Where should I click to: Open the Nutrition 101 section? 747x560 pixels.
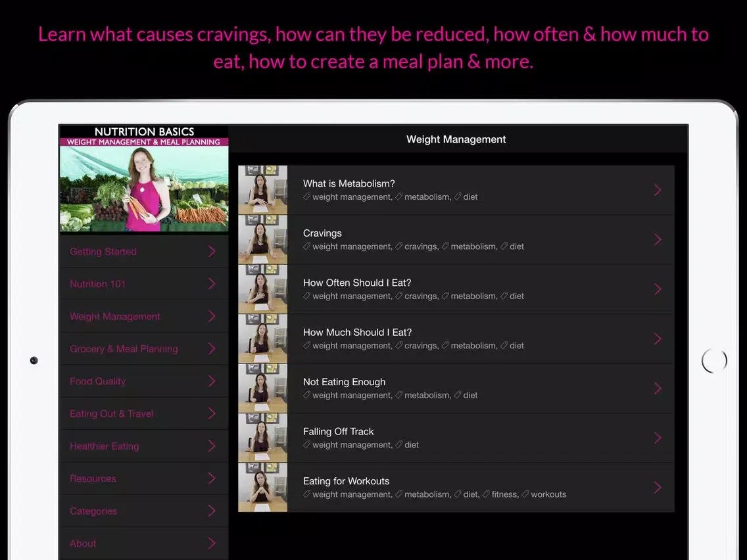tap(143, 284)
